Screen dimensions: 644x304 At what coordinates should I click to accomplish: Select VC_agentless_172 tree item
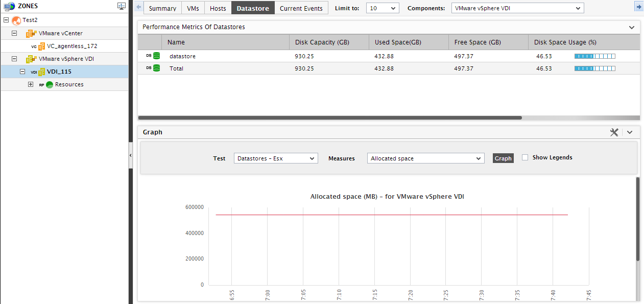(x=73, y=46)
